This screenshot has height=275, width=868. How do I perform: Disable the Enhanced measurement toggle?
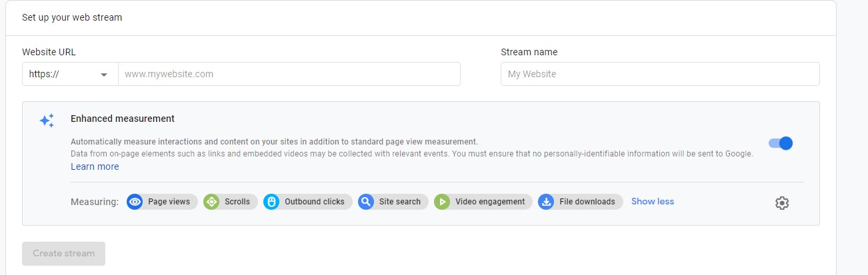(781, 143)
